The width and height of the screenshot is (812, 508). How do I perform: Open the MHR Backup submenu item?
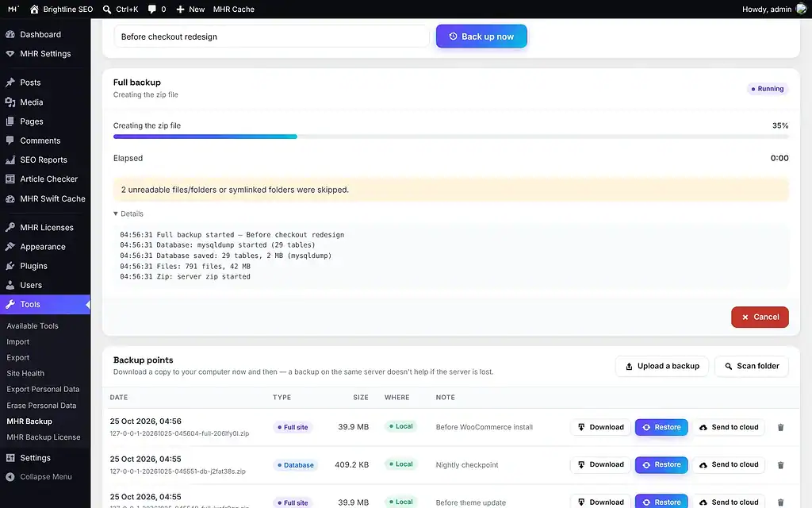pyautogui.click(x=29, y=421)
